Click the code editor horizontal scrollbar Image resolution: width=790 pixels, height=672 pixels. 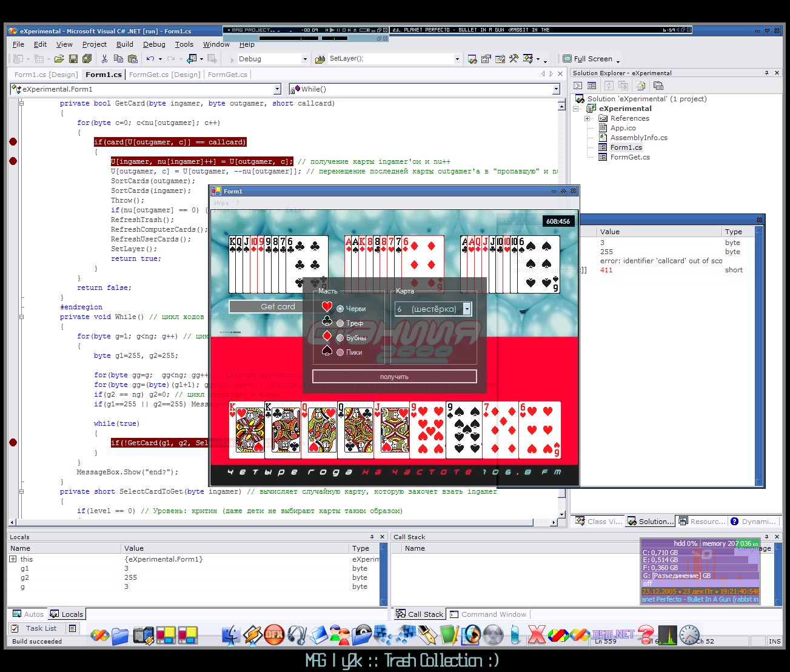[x=281, y=522]
